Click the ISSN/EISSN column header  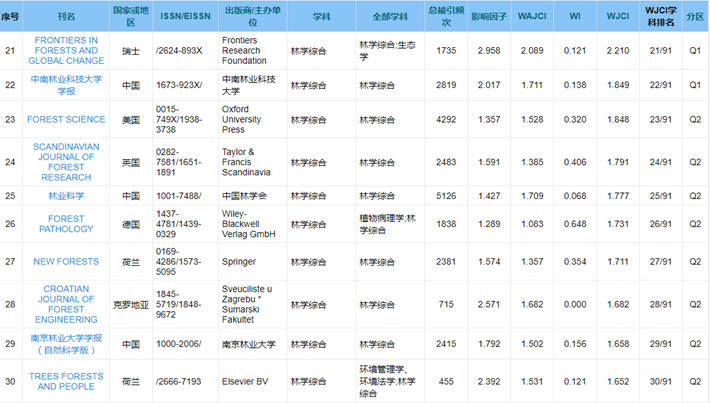[185, 16]
